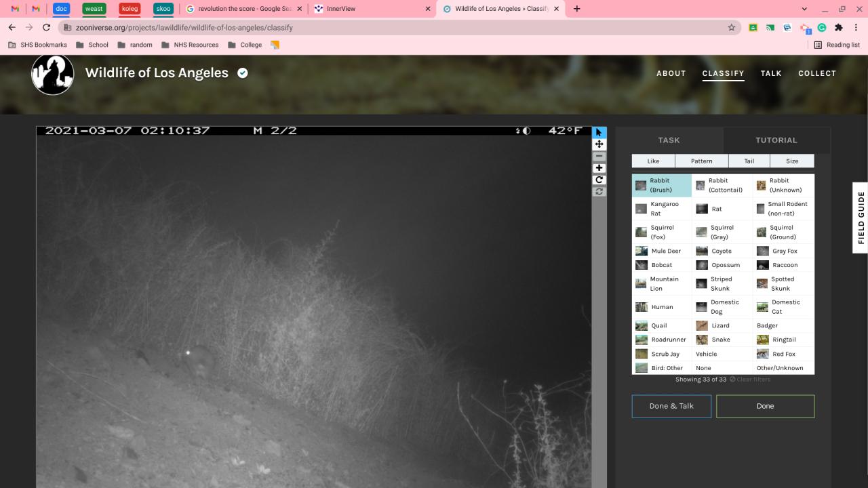Open the tab search dropdown arrow
This screenshot has height=488, width=868.
(x=804, y=9)
